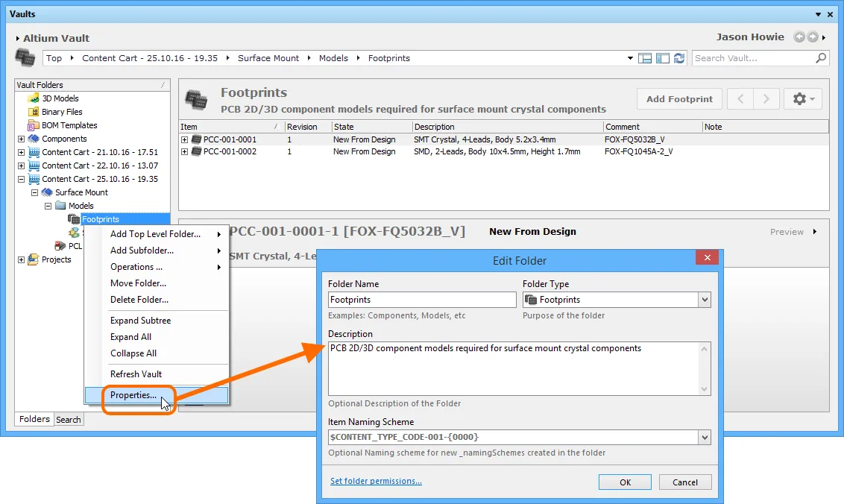Screen dimensions: 844x504
Task: Expand the Preview section arrow
Action: tap(815, 232)
